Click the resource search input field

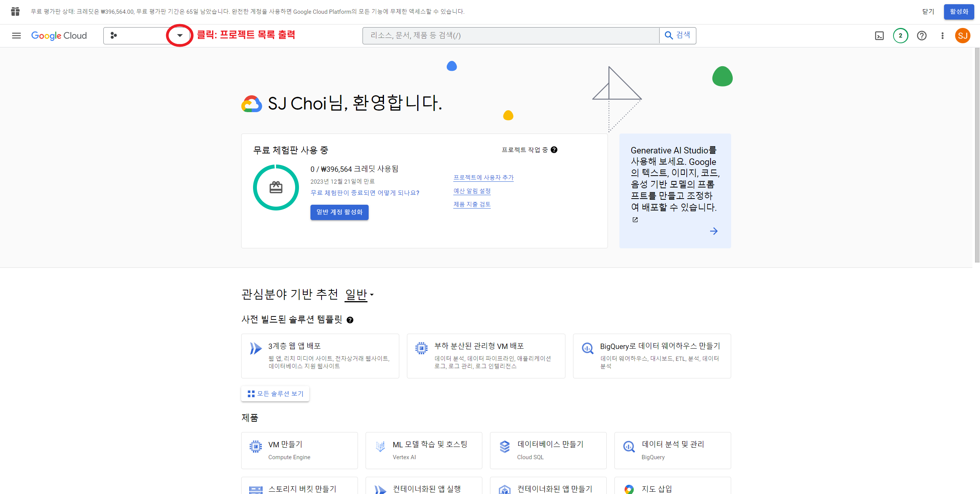(511, 36)
